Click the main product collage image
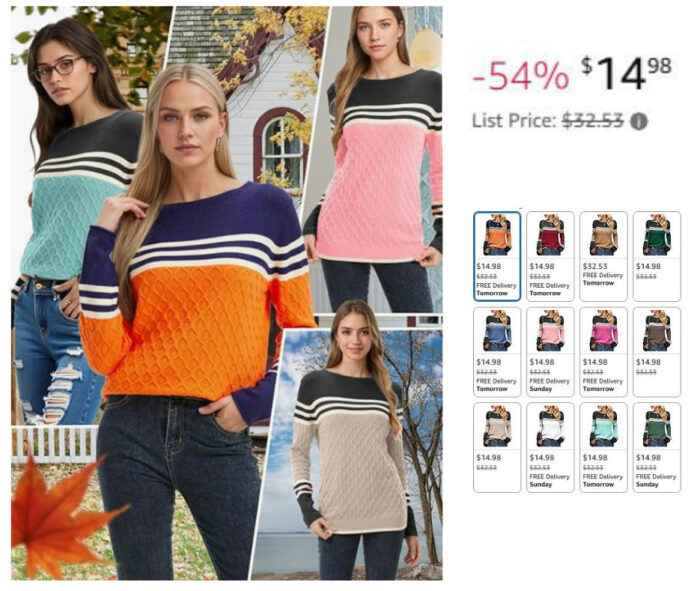Screen dimensions: 700x591 (x=227, y=293)
